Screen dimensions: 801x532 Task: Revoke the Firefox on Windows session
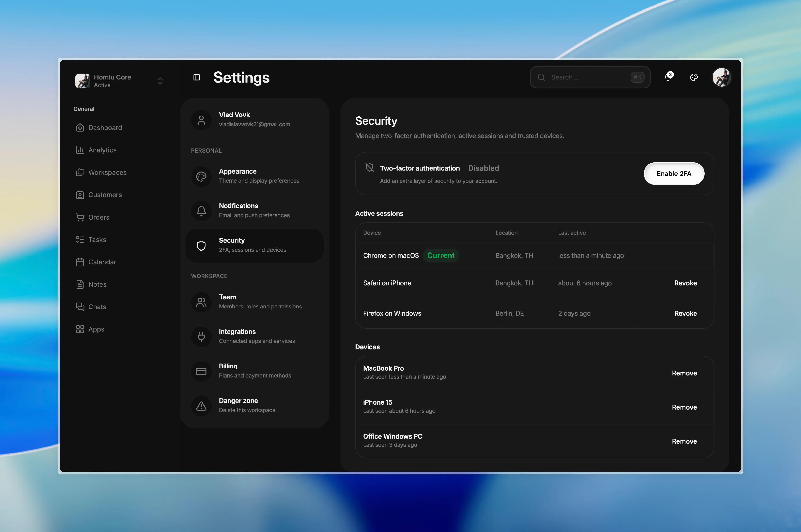[685, 314]
